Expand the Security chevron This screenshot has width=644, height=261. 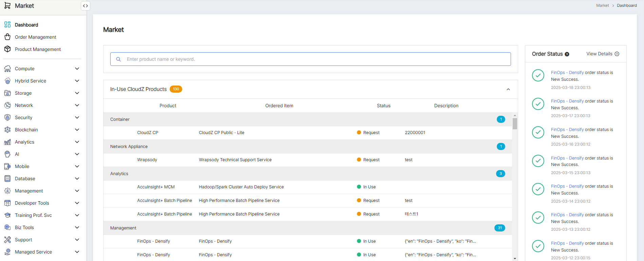click(x=77, y=117)
